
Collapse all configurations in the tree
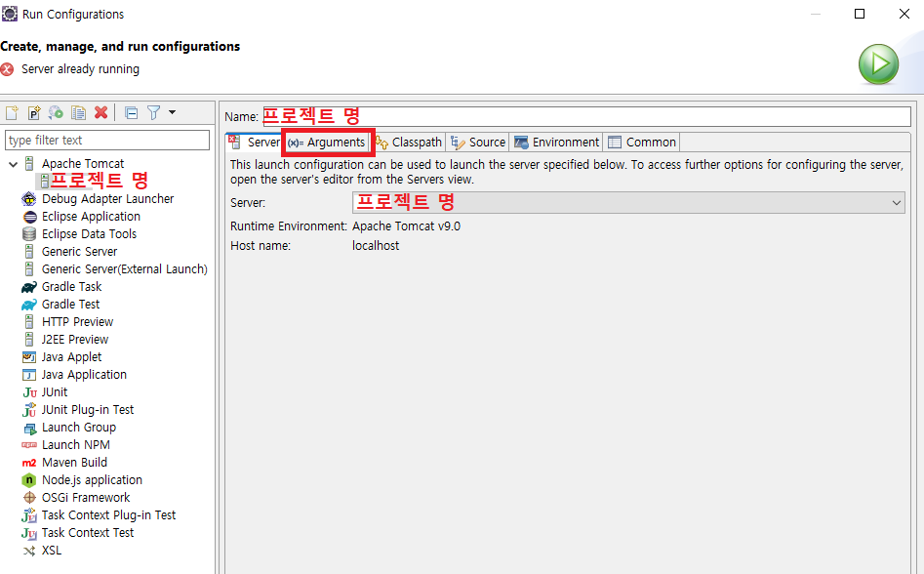click(132, 112)
